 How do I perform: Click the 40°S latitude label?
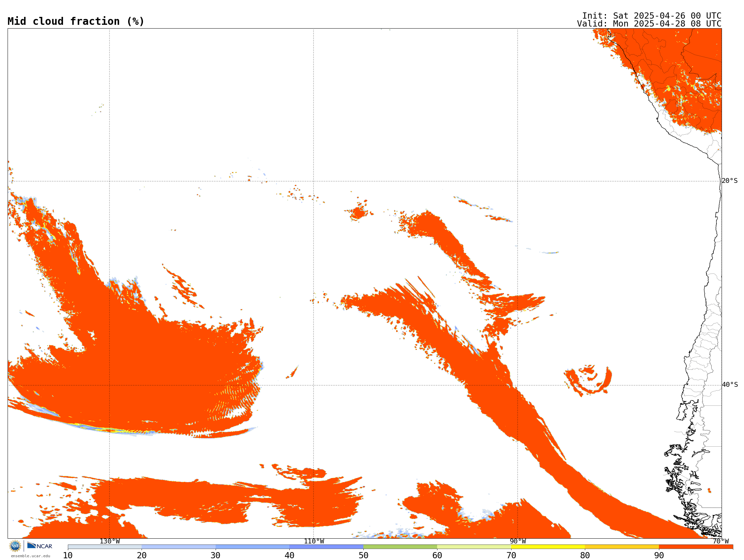pos(730,385)
